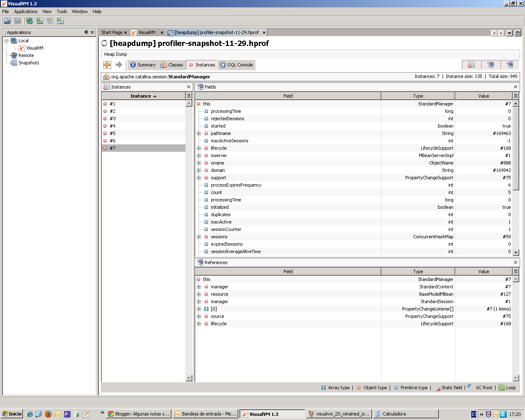525x420 pixels.
Task: Expand the oname field node
Action: coord(199,163)
